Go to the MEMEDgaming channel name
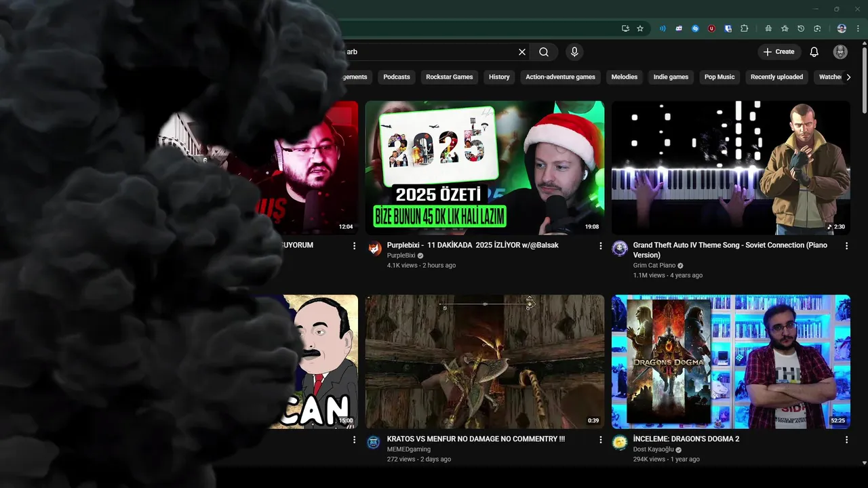The width and height of the screenshot is (868, 488). point(409,449)
